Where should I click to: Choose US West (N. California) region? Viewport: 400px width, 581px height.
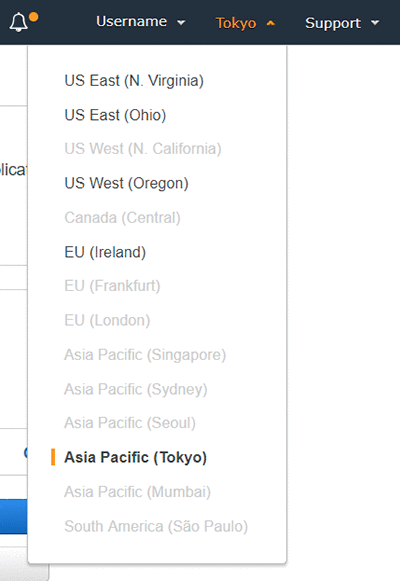tap(143, 149)
